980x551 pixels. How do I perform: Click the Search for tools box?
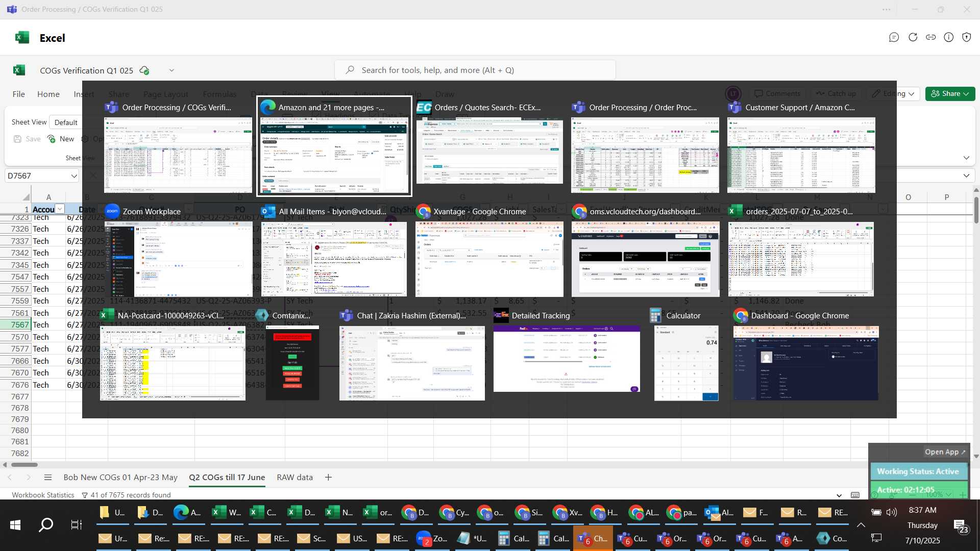point(475,70)
